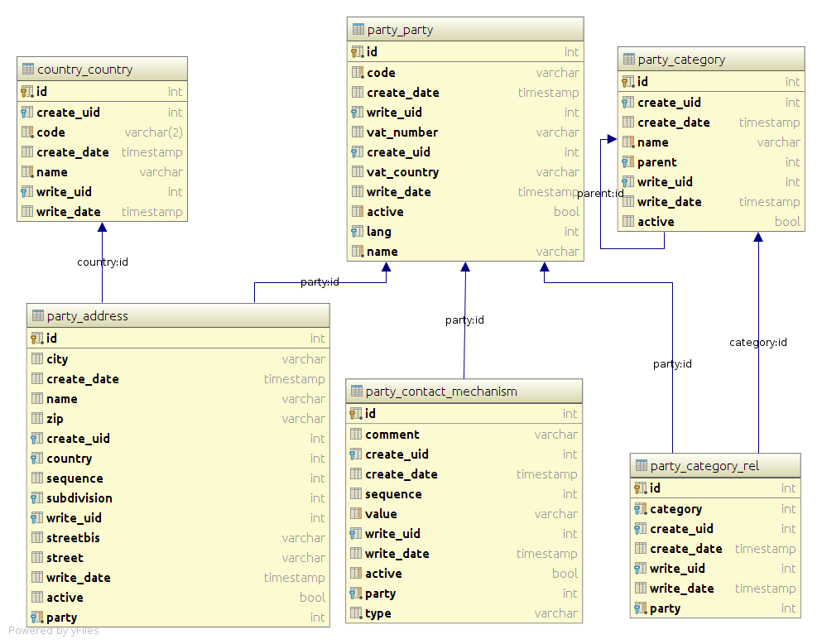822x644 pixels.
Task: Select the vat_country column in party_party
Action: tap(465, 172)
